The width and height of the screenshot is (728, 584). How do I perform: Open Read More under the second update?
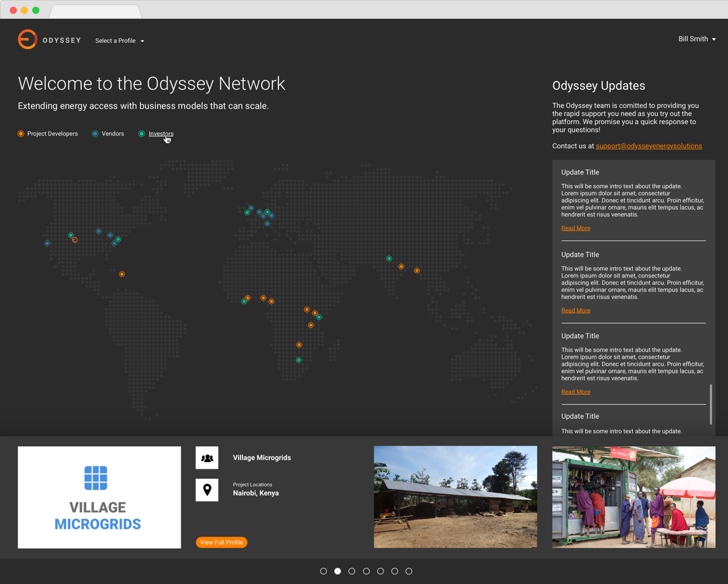[576, 310]
